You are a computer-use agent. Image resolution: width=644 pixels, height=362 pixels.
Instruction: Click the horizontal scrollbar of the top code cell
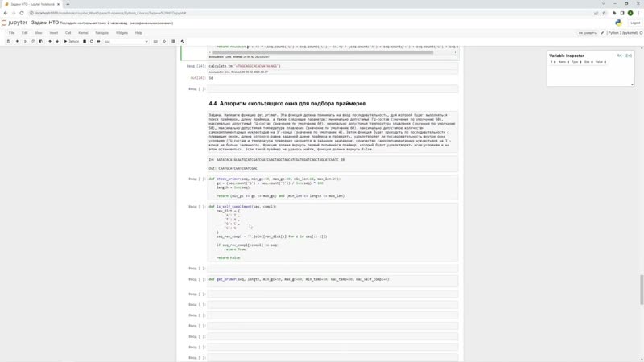[323, 52]
